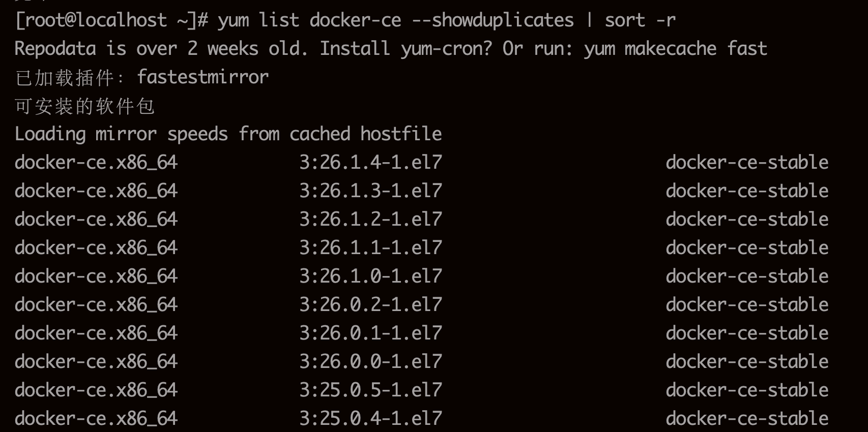Click "sort -r" in the command line

pos(640,20)
